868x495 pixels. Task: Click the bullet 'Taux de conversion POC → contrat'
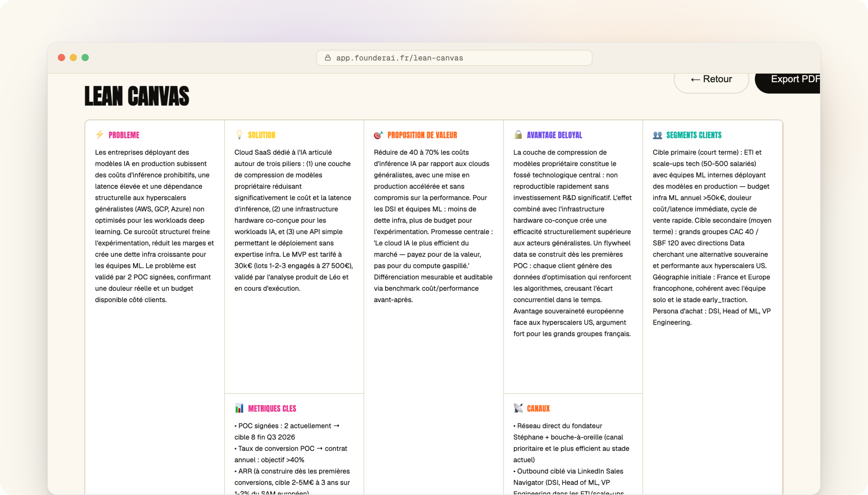(x=291, y=448)
